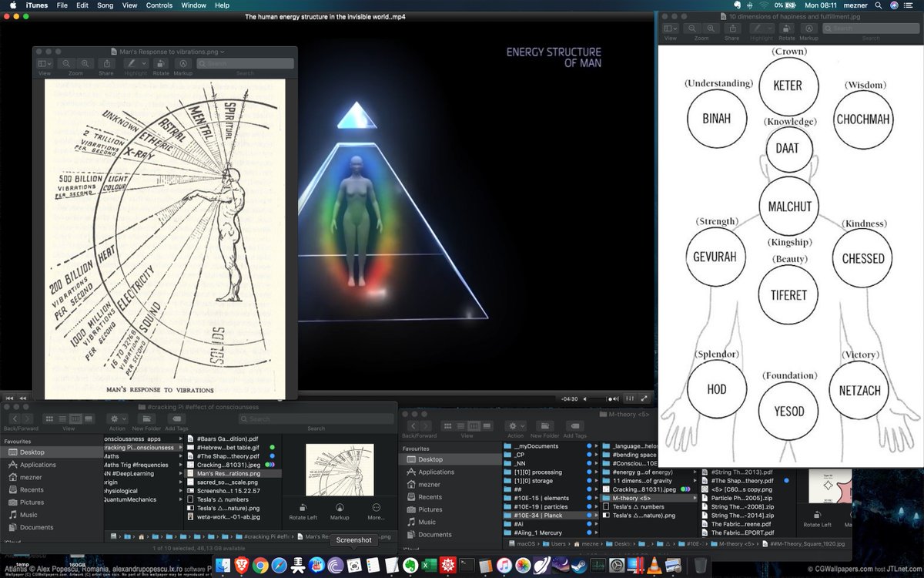The width and height of the screenshot is (924, 578).
Task: Open the Edit menu
Action: coord(82,5)
